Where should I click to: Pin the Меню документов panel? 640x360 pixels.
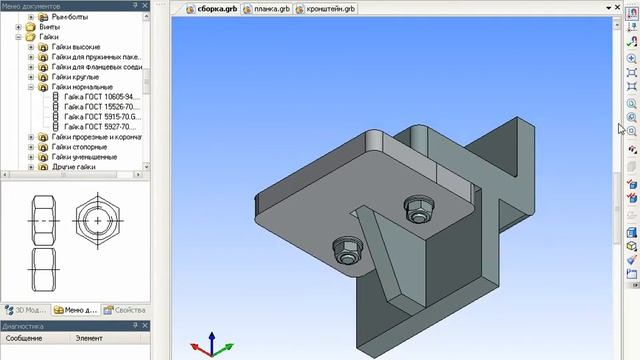pos(136,6)
